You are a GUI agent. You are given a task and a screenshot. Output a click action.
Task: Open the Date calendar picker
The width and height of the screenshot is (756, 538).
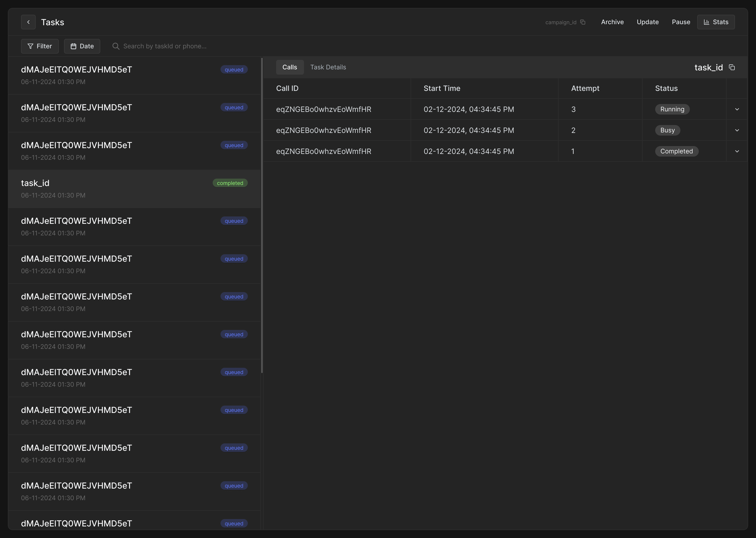82,46
